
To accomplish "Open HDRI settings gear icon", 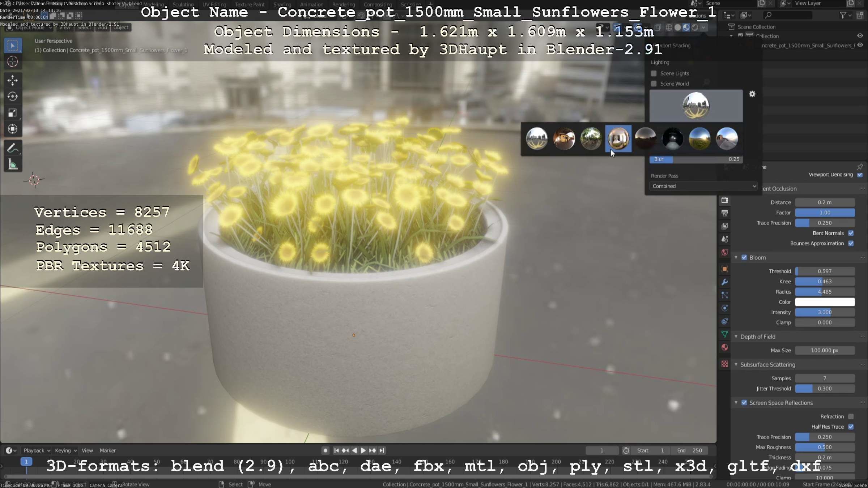I will (752, 94).
